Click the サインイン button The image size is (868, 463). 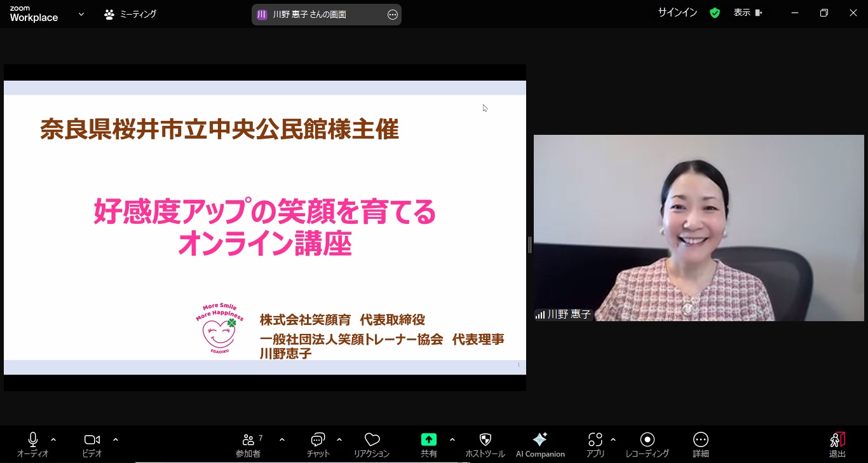coord(677,12)
